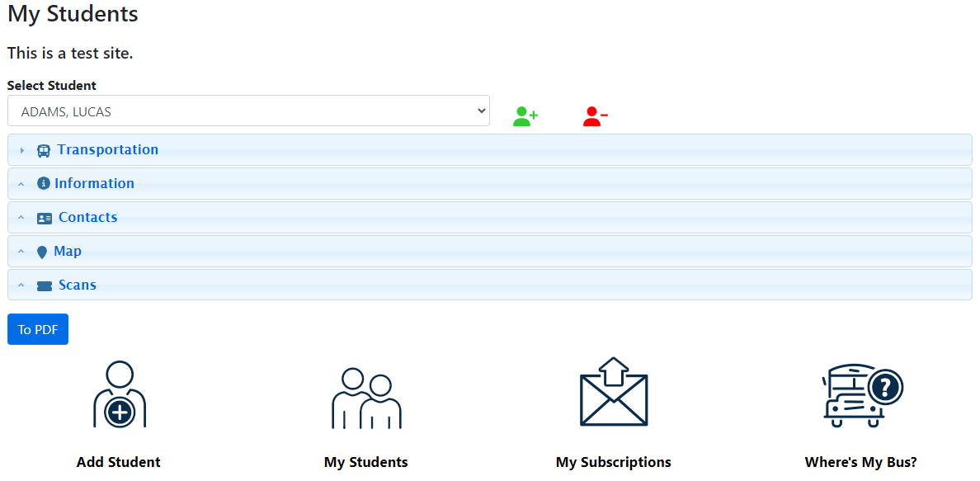Screen dimensions: 980x481
Task: Click the My Subscriptions envelope icon
Action: (613, 393)
